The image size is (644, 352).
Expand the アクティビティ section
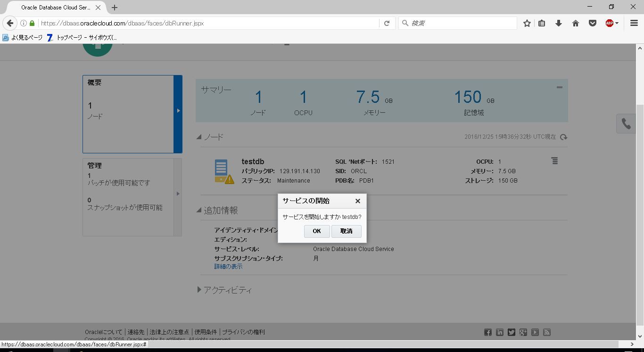[x=199, y=290]
